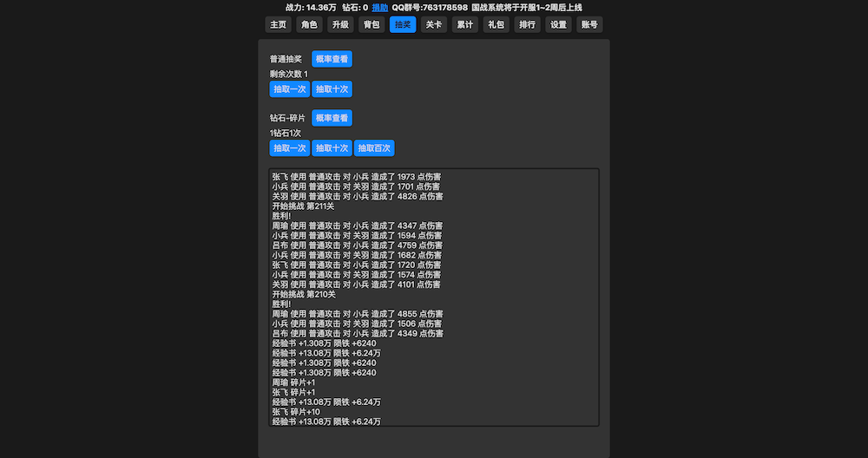
Task: Go to the 礼包 gift pack tab
Action: [496, 24]
